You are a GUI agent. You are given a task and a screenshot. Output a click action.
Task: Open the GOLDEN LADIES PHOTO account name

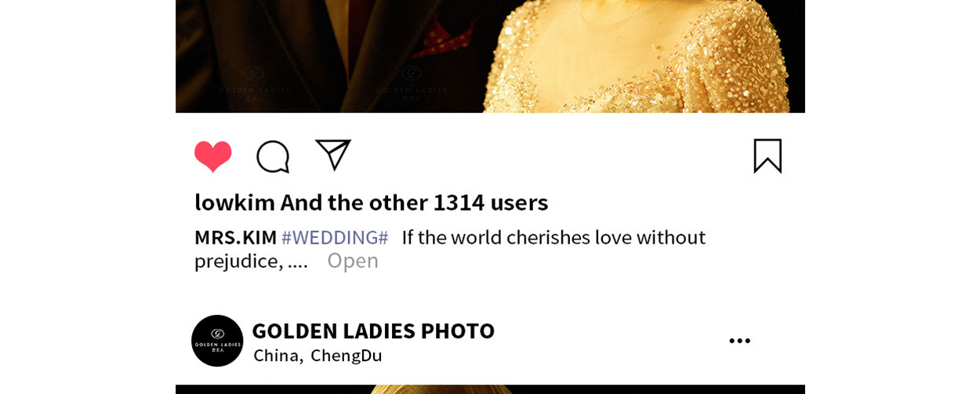point(373,331)
